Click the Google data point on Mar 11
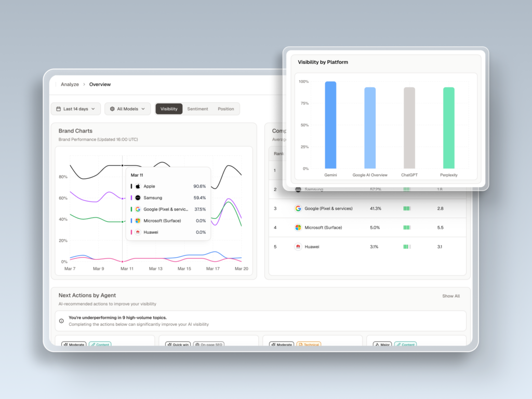 tap(123, 222)
